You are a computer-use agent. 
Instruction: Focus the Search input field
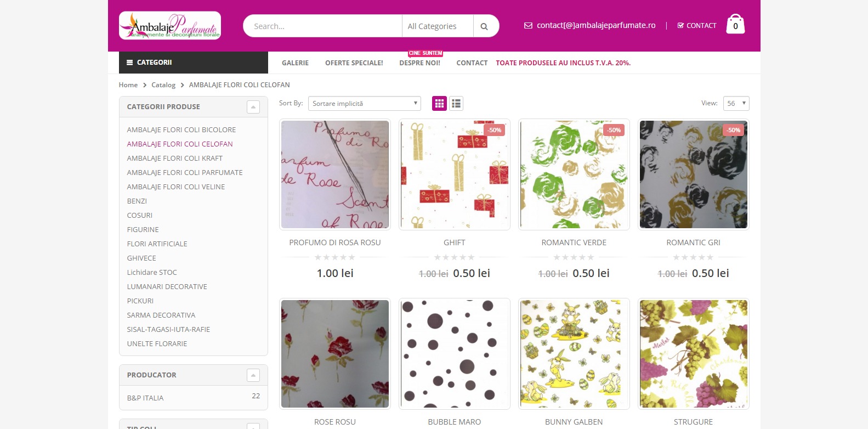322,26
